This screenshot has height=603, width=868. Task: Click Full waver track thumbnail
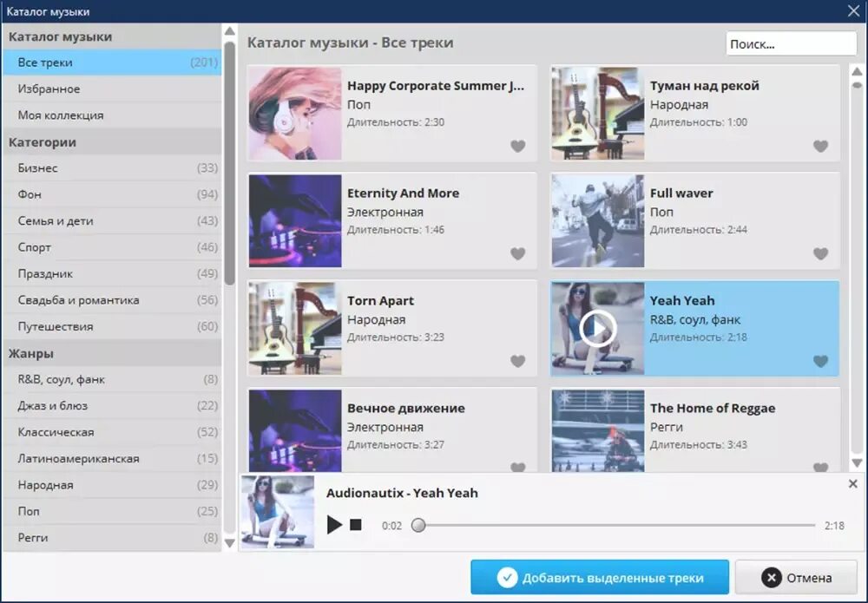[598, 221]
